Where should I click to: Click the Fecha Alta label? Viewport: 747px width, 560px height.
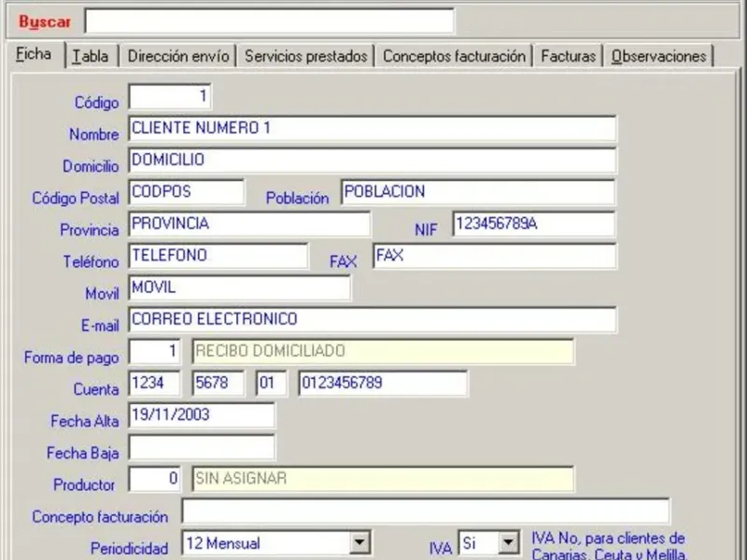coord(85,421)
